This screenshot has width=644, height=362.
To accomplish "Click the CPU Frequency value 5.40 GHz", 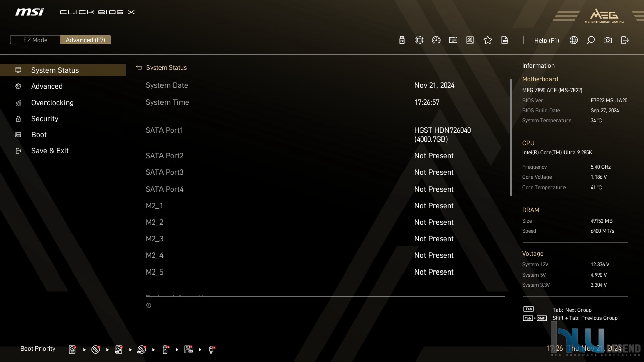I will point(601,167).
